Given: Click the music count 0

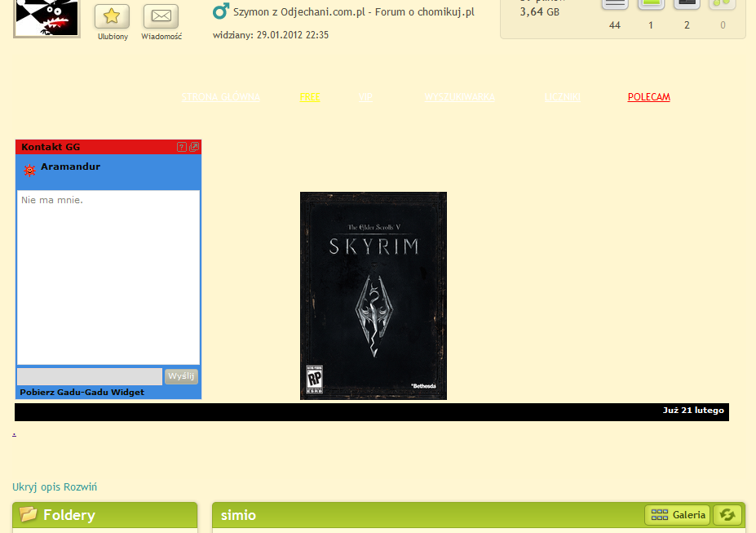Looking at the screenshot, I should tap(723, 25).
